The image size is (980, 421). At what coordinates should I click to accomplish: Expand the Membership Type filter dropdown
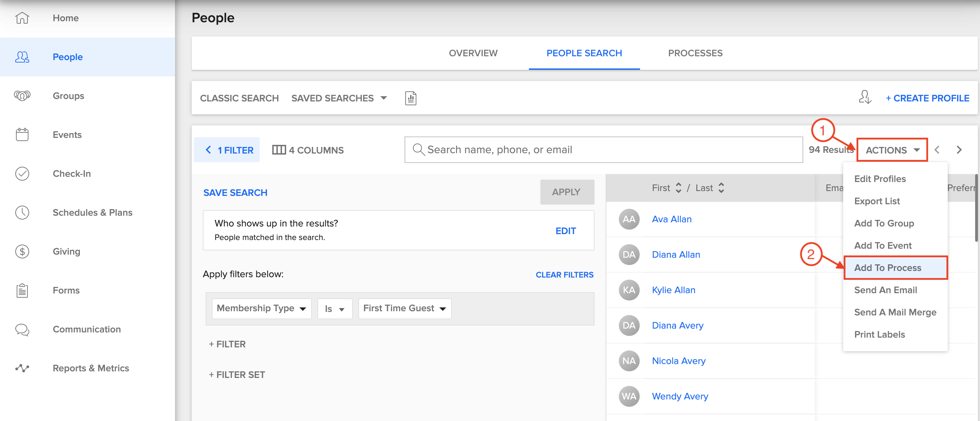[x=261, y=308]
